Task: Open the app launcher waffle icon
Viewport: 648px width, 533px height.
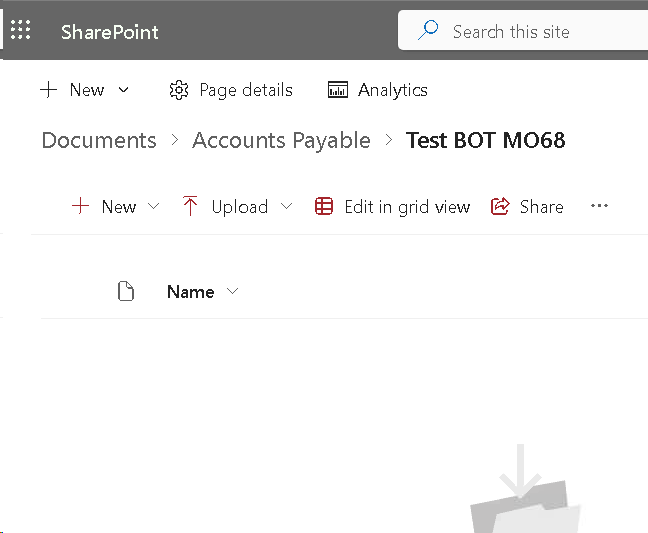Action: pos(20,30)
